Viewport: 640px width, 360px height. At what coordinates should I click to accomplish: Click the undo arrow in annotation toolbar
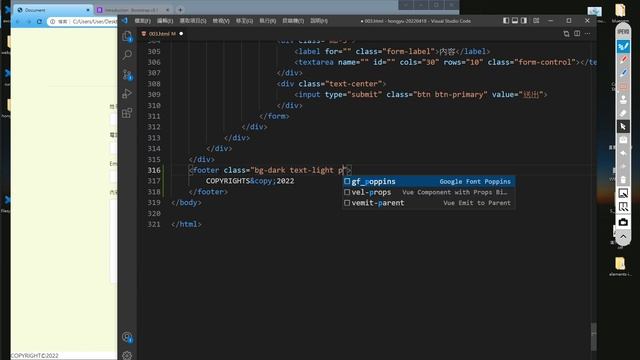pos(623,153)
